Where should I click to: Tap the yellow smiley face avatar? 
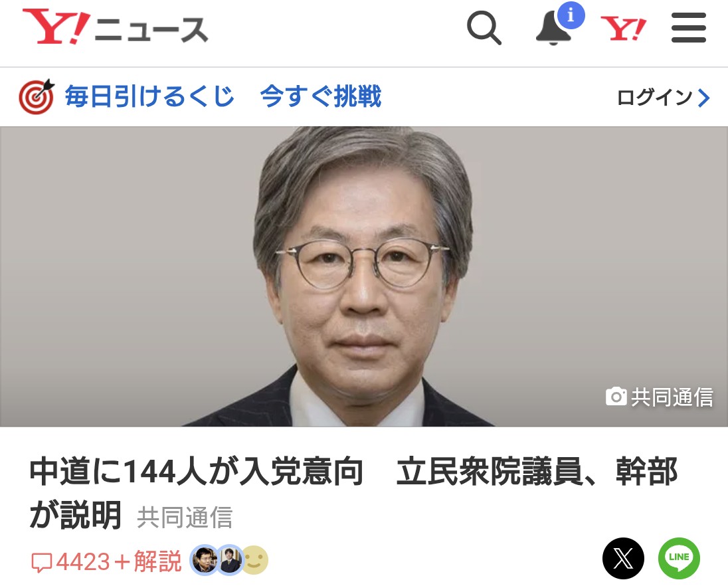(254, 560)
